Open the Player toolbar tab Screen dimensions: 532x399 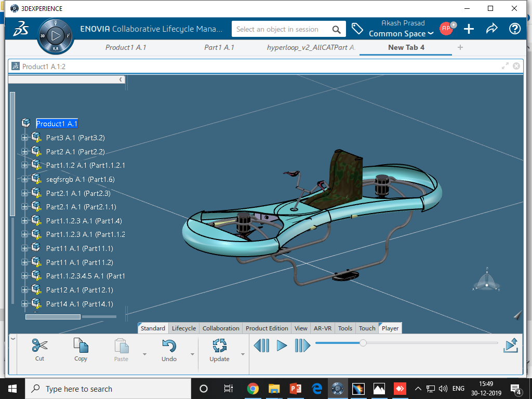coord(390,328)
